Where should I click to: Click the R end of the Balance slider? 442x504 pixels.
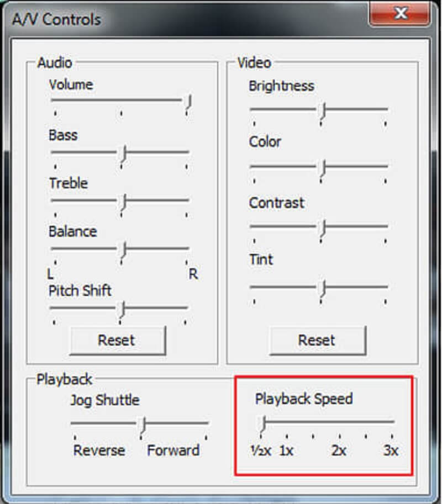[192, 273]
